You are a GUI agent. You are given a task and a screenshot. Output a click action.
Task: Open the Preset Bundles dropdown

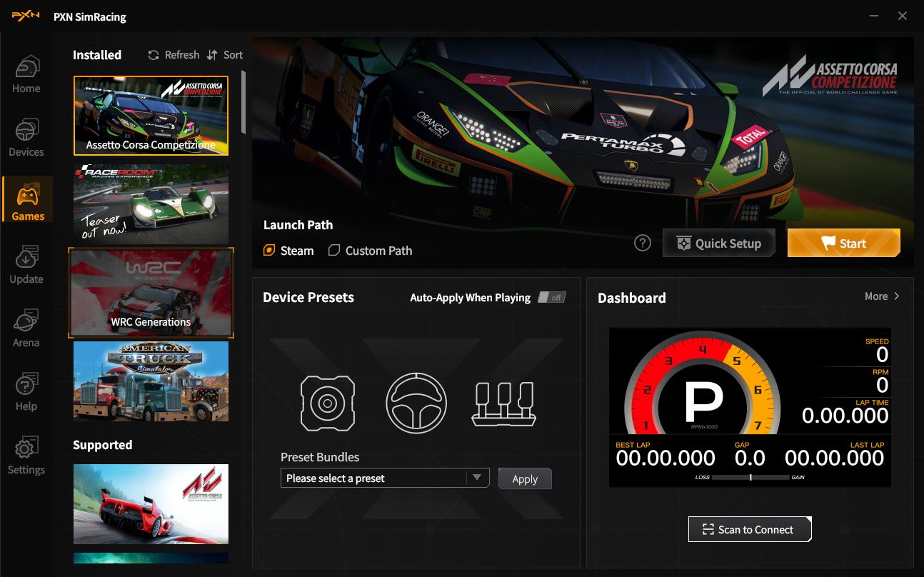click(384, 478)
